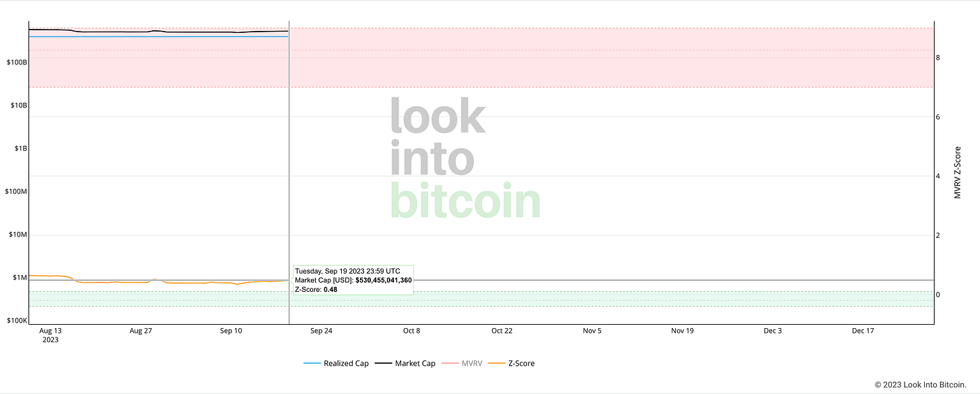Click the right axis value 4
980x394 pixels.
(938, 176)
